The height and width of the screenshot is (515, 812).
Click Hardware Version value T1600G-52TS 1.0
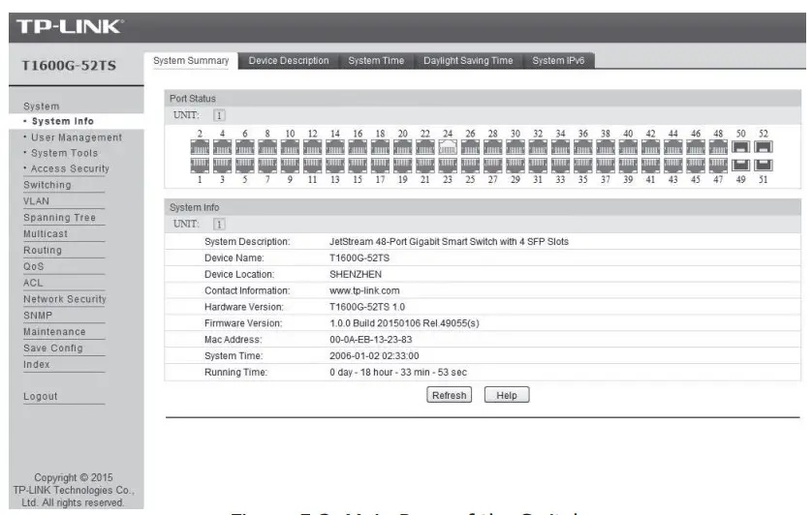pos(367,307)
